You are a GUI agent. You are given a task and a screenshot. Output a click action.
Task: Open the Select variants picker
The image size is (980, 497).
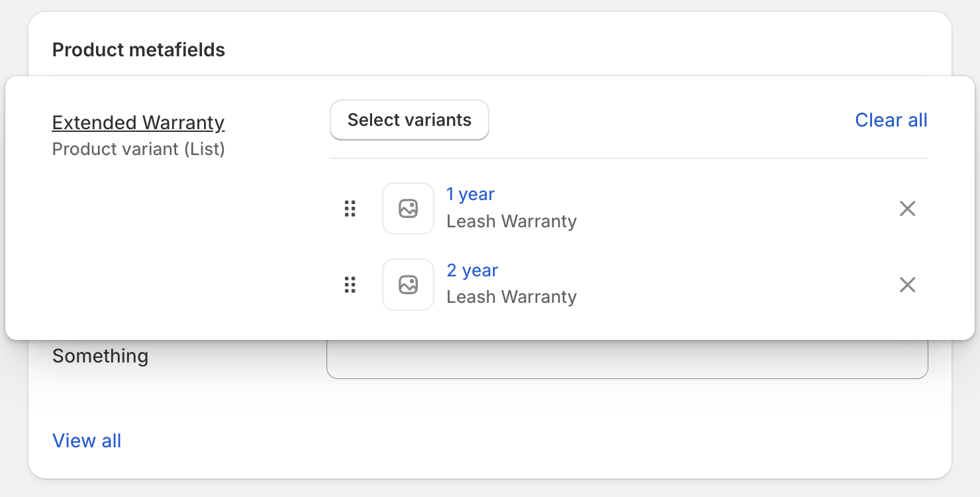[x=409, y=120]
